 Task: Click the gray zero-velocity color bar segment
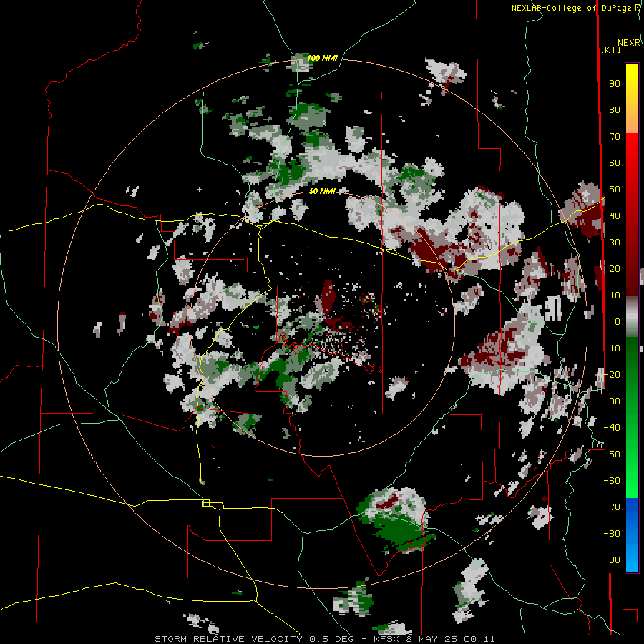click(x=632, y=316)
